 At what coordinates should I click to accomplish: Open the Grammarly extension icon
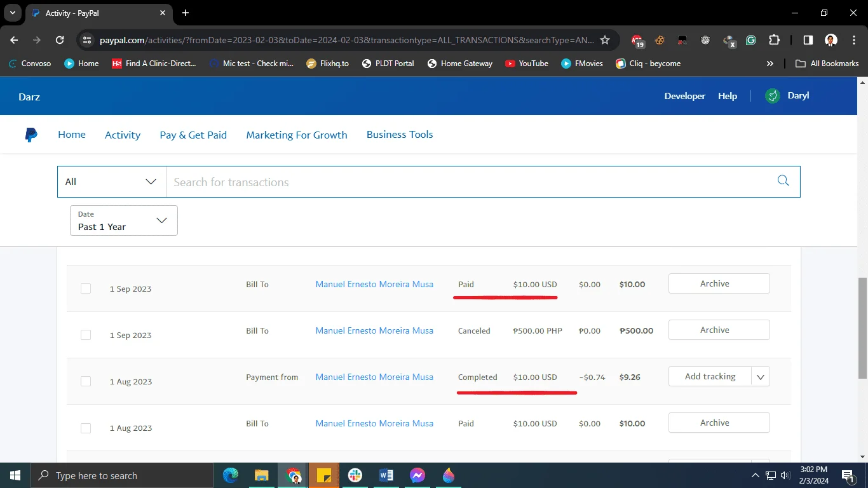pyautogui.click(x=750, y=40)
